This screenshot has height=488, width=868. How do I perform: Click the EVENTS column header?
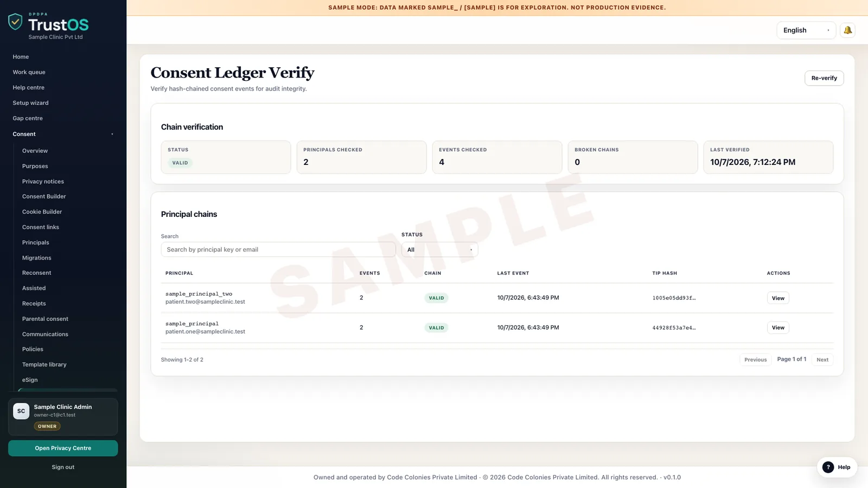tap(369, 273)
